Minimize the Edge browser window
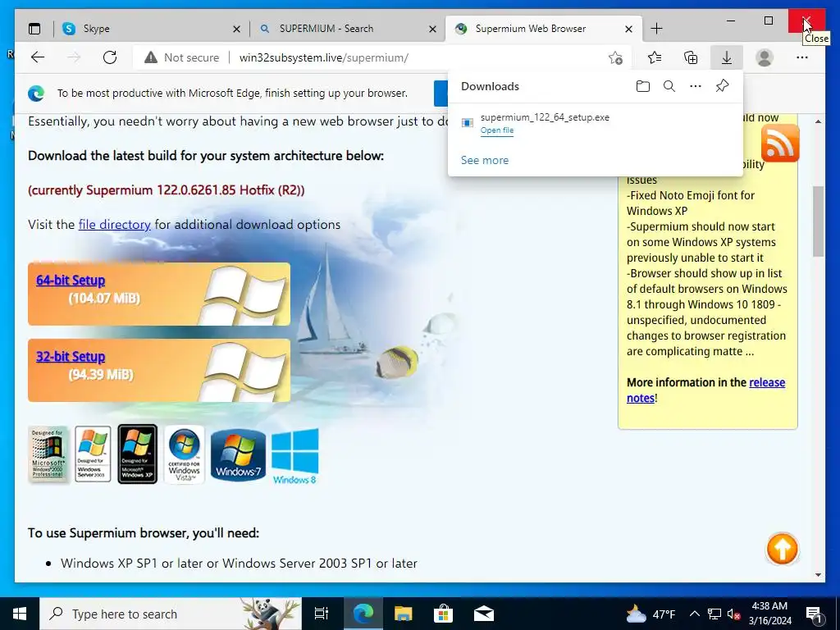The image size is (840, 630). [731, 21]
